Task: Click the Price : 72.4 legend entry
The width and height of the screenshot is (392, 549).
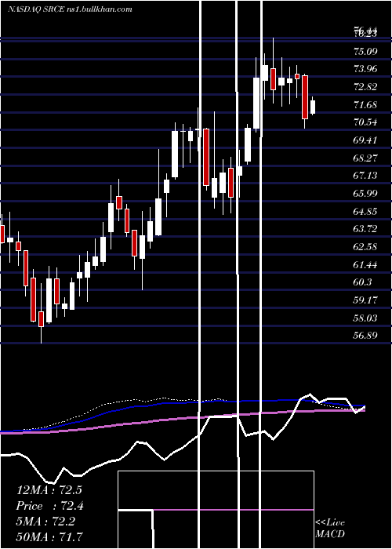Action: [50, 506]
